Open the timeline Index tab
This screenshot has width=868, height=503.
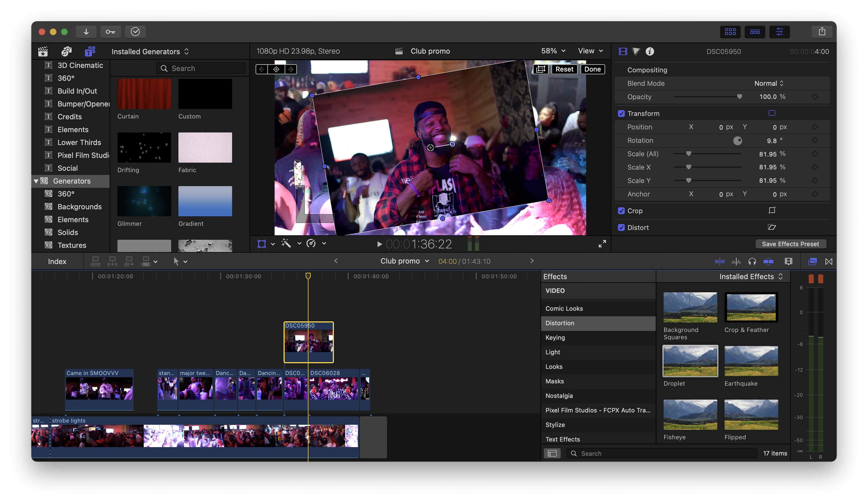point(57,262)
